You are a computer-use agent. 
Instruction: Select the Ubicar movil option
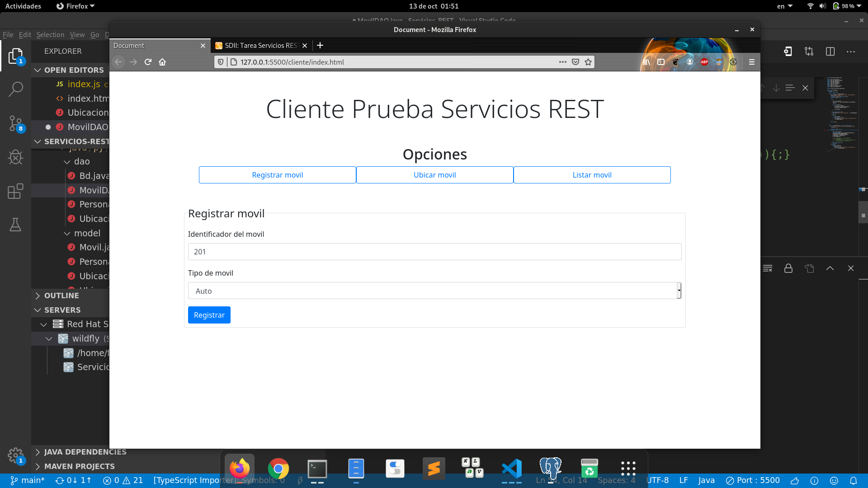tap(434, 175)
